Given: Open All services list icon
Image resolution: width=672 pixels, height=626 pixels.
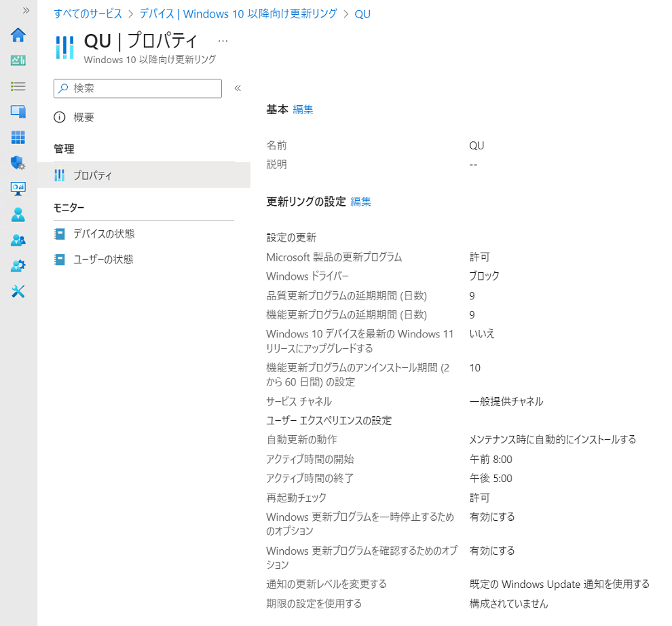Looking at the screenshot, I should (x=18, y=86).
